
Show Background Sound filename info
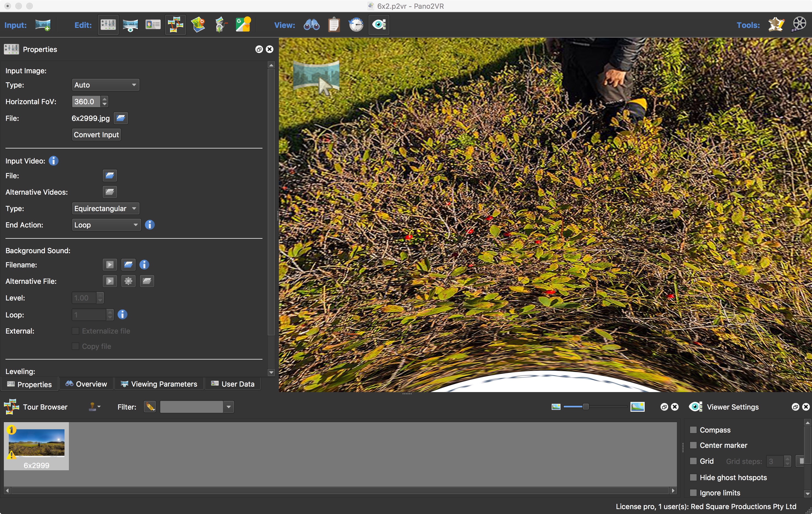tap(144, 265)
